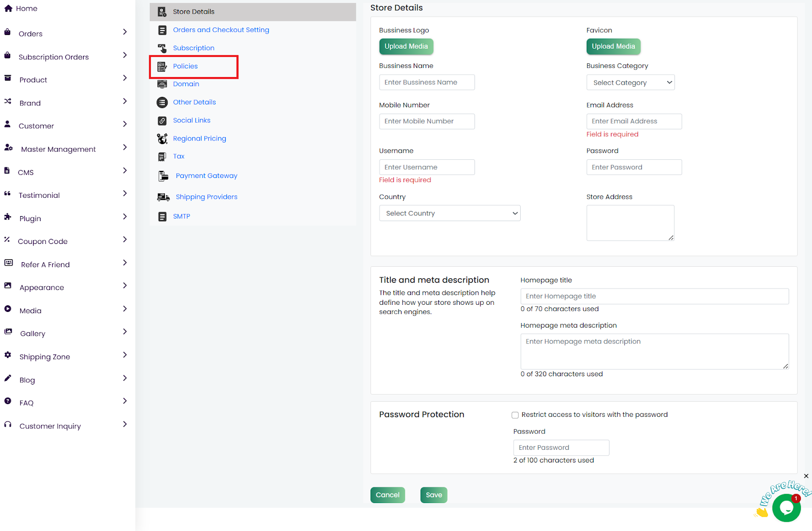Enable restrict access with password checkbox
Viewport: 812px width, 531px height.
[x=515, y=415]
